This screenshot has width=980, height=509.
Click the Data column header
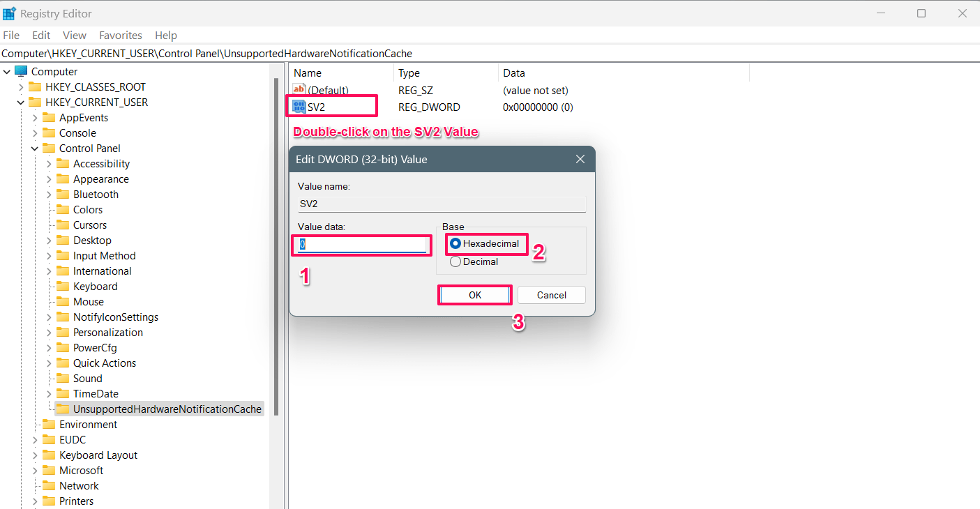click(x=624, y=73)
